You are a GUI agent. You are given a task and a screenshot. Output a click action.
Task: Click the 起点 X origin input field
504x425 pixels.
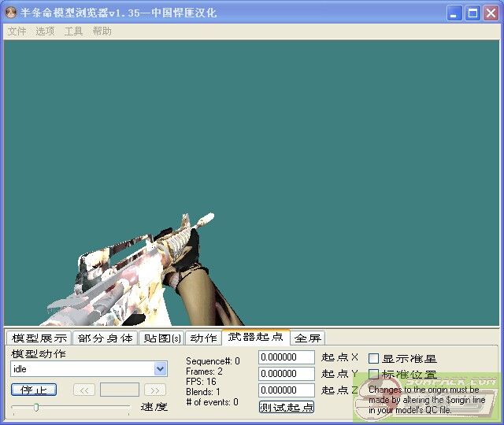point(287,357)
